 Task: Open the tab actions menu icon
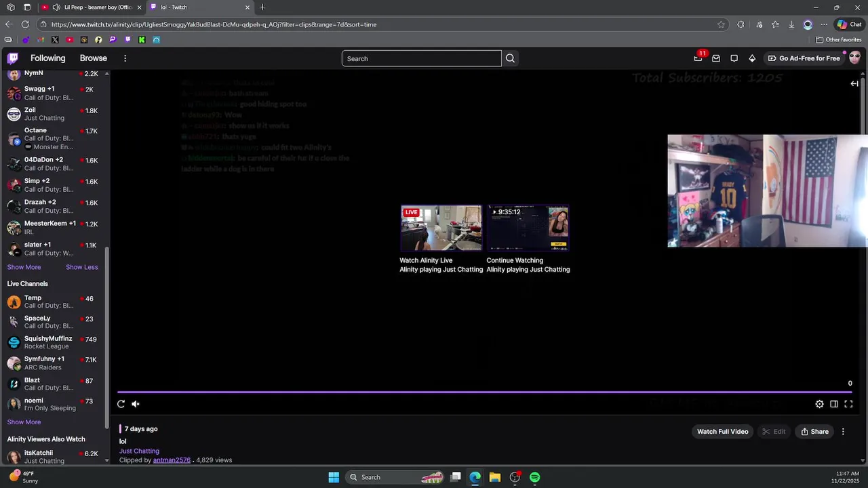(27, 7)
